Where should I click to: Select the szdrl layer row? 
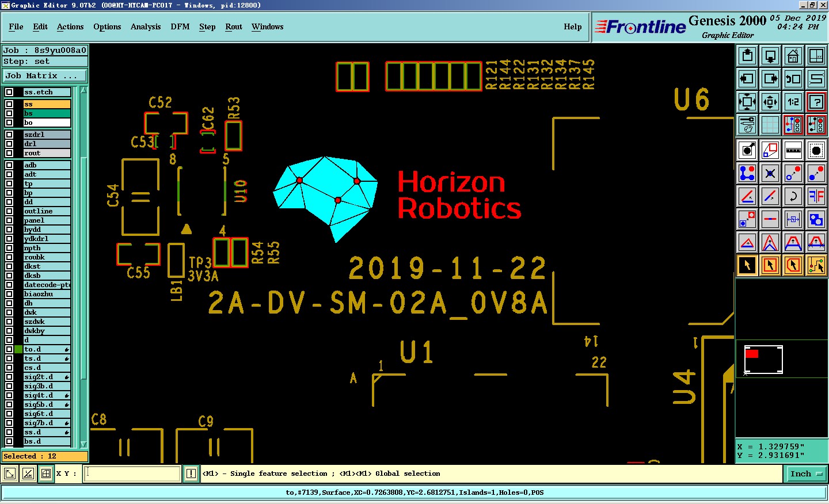tap(47, 135)
